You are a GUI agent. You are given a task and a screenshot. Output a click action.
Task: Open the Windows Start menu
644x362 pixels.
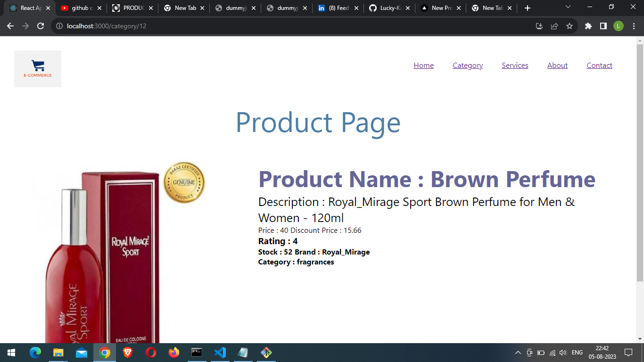(x=10, y=352)
